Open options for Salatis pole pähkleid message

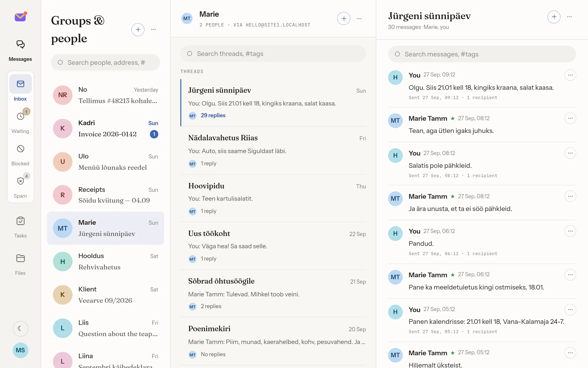(x=570, y=153)
